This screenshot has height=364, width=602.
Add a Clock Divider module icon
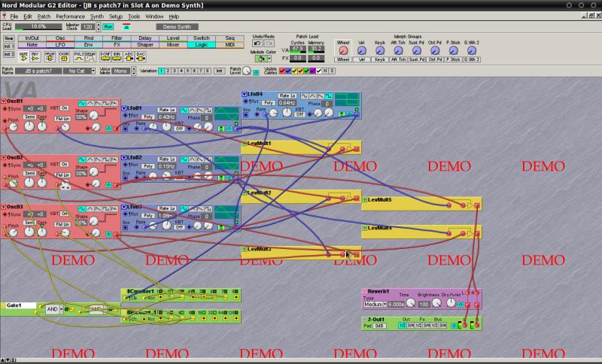[x=64, y=56]
